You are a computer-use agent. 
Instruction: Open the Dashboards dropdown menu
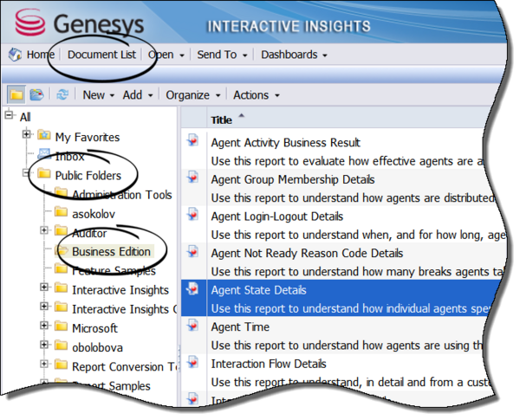[x=294, y=55]
